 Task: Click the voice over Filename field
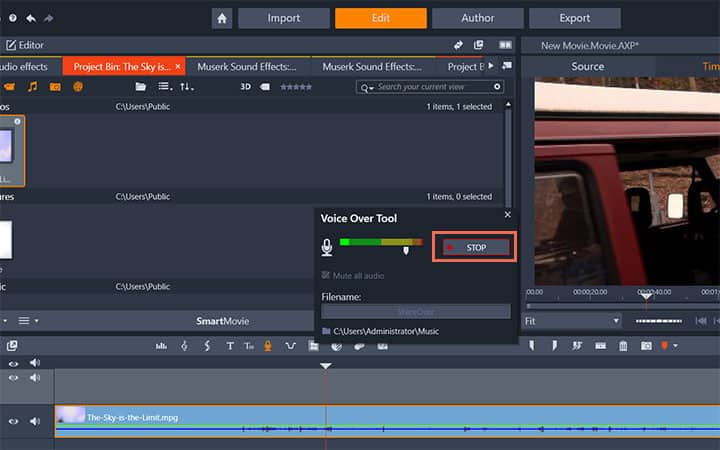(x=416, y=312)
